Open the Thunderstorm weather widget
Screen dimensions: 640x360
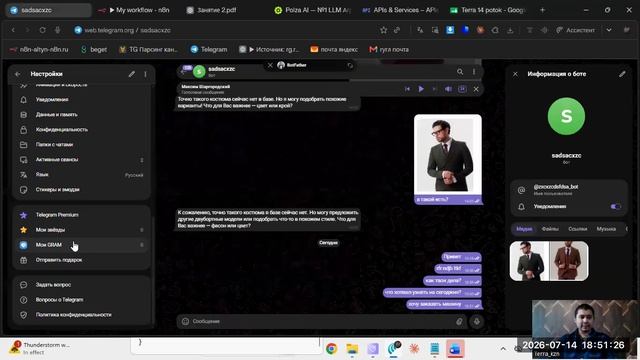(41, 348)
